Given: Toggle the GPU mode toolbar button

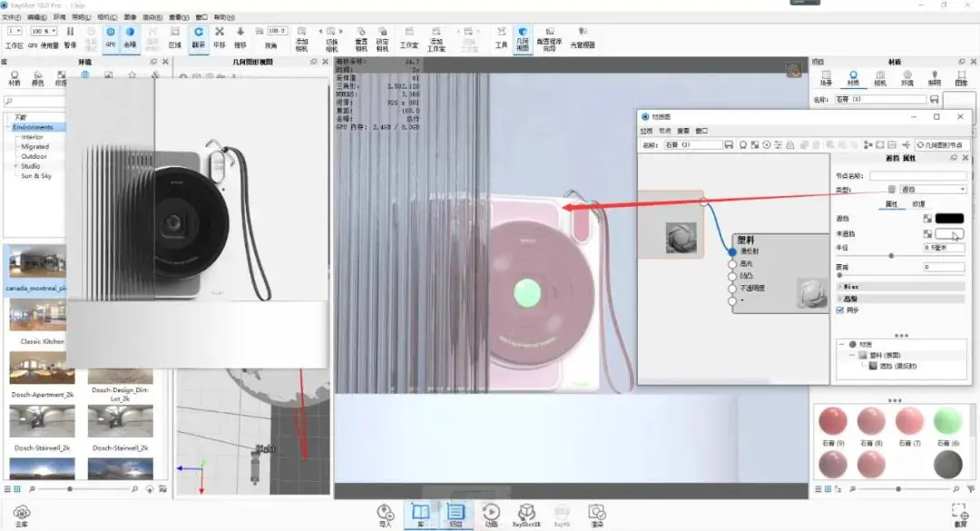Looking at the screenshot, I should click(x=111, y=37).
